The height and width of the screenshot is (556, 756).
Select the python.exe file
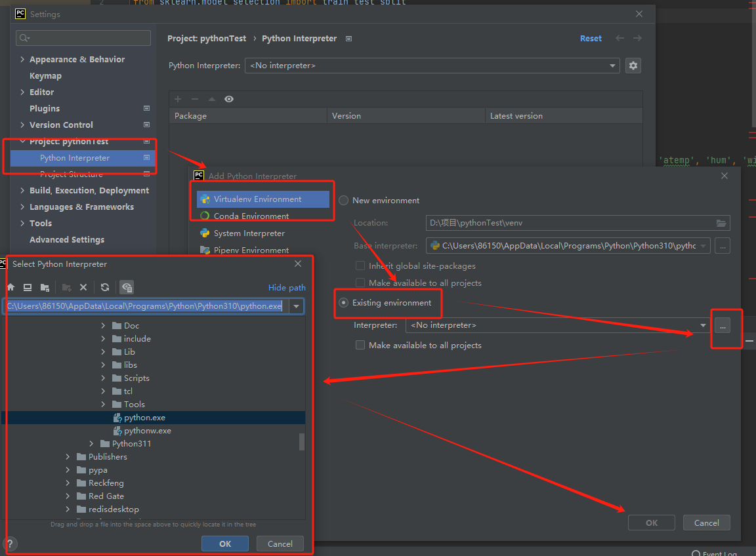pos(140,418)
